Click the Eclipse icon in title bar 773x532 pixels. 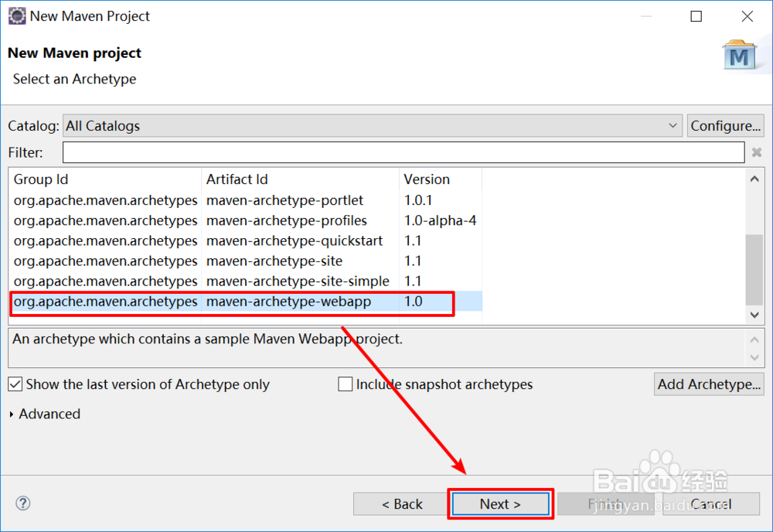coord(17,15)
